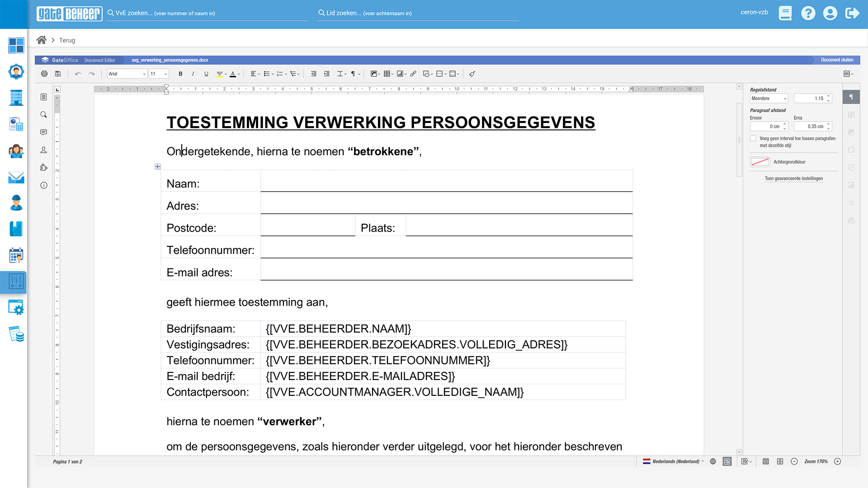
Task: Insert a hyperlink
Action: click(x=413, y=74)
